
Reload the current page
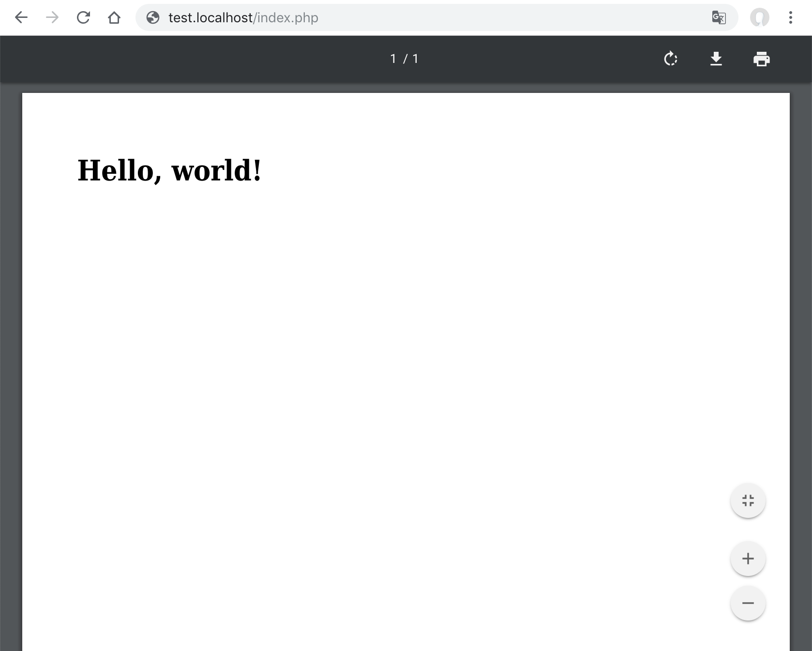click(83, 18)
